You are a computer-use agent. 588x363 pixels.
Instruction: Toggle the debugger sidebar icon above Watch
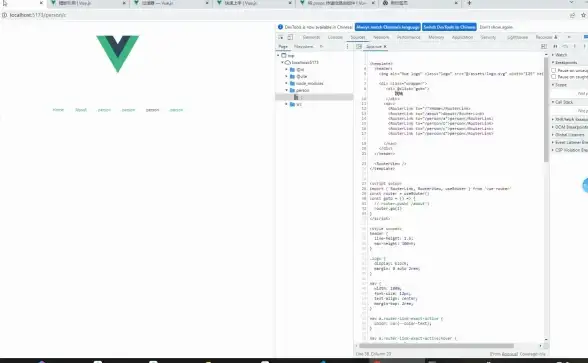544,46
